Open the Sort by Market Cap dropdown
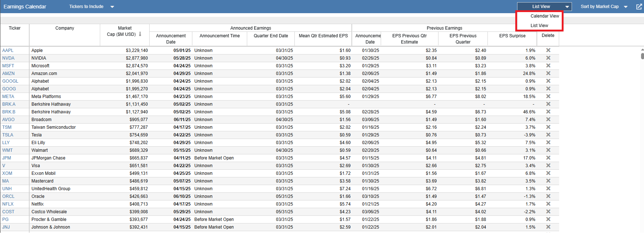 (604, 7)
